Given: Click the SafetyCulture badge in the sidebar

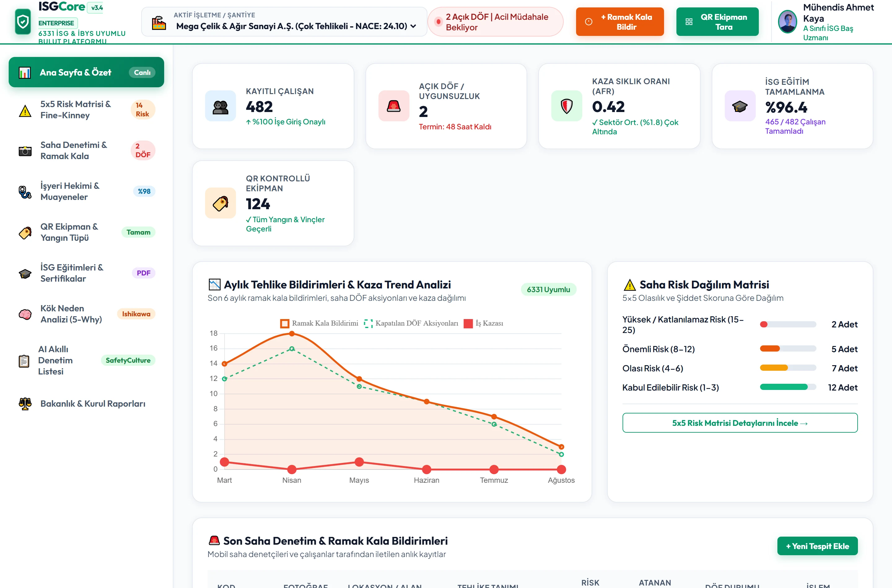Looking at the screenshot, I should coord(128,361).
